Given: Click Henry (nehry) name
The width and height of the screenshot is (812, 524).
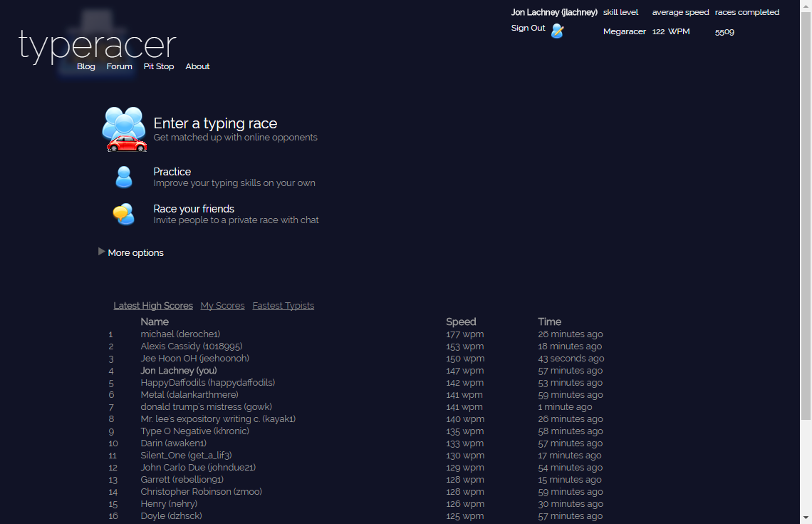Looking at the screenshot, I should [x=169, y=504].
